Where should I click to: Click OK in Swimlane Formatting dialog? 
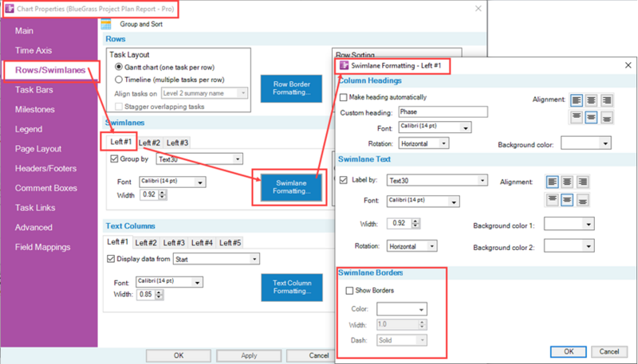569,351
